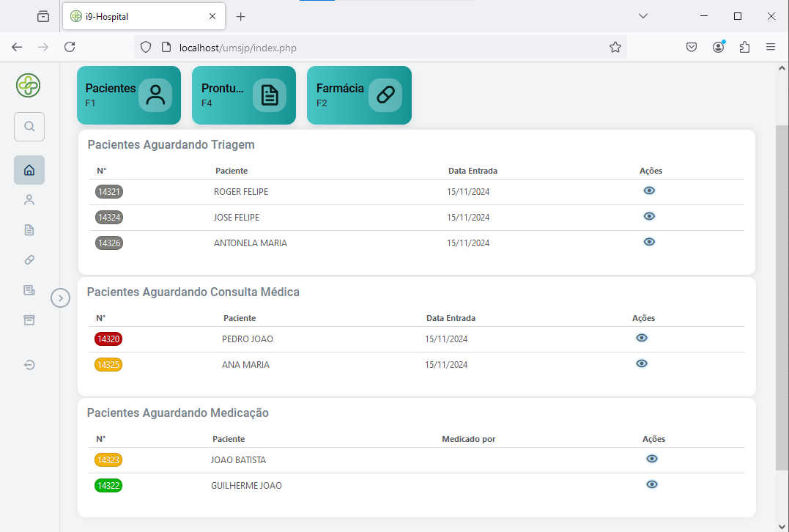789x532 pixels.
Task: Click the scrollbar up arrow
Action: pyautogui.click(x=782, y=68)
